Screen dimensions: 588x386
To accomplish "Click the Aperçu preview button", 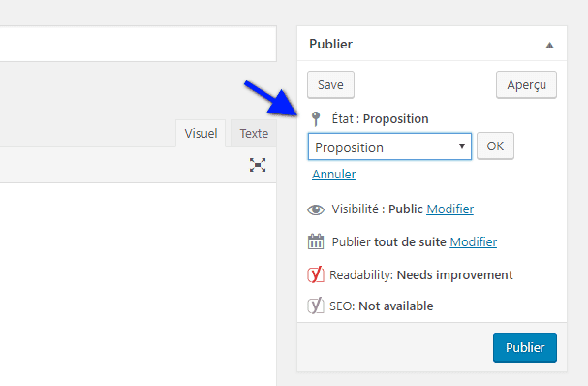I will coord(527,84).
